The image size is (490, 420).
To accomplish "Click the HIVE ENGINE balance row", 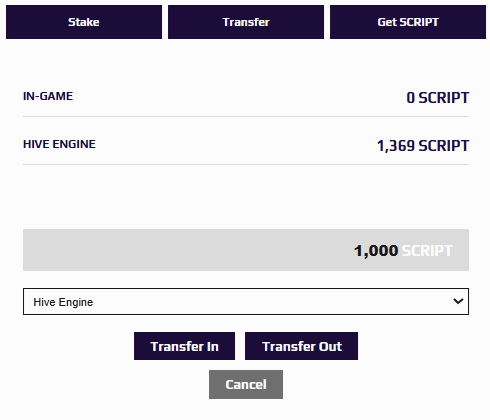I will tap(246, 145).
